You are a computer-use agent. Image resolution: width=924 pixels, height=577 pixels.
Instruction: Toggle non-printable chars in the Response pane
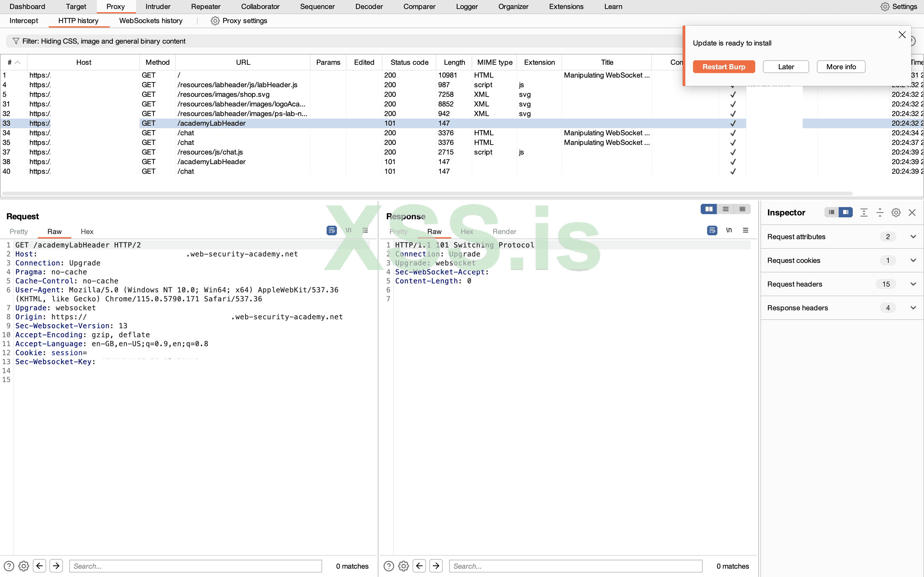(729, 230)
